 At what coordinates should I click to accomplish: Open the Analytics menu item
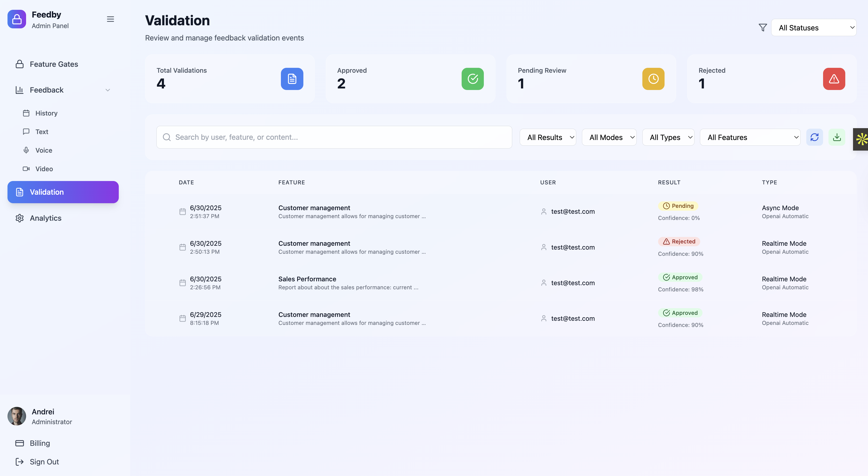[45, 218]
